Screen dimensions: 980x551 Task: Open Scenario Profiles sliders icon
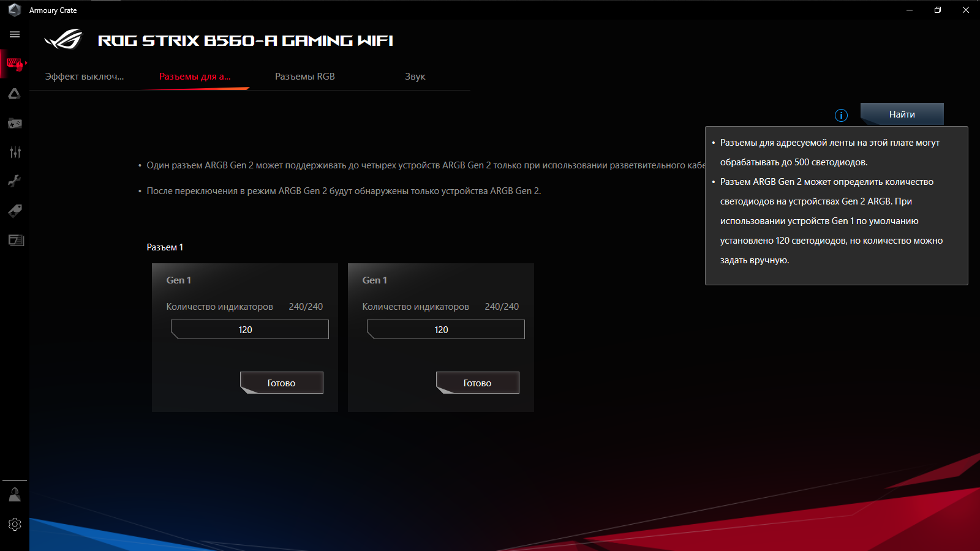coord(15,152)
